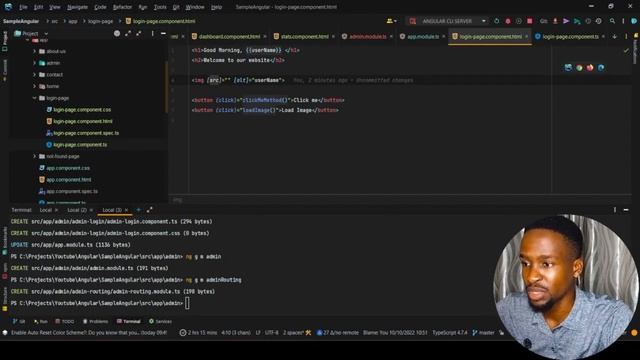Collapse the login-page folder

coord(34,98)
